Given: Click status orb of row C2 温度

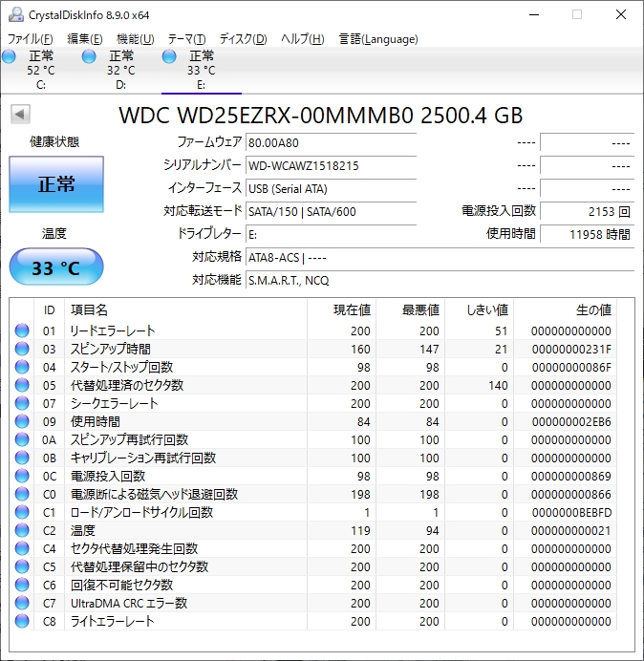Looking at the screenshot, I should point(22,530).
